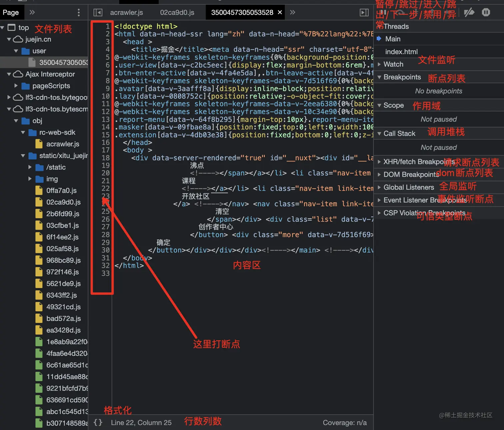The image size is (504, 430).
Task: Open acrawler.js in the file tree
Action: (63, 144)
